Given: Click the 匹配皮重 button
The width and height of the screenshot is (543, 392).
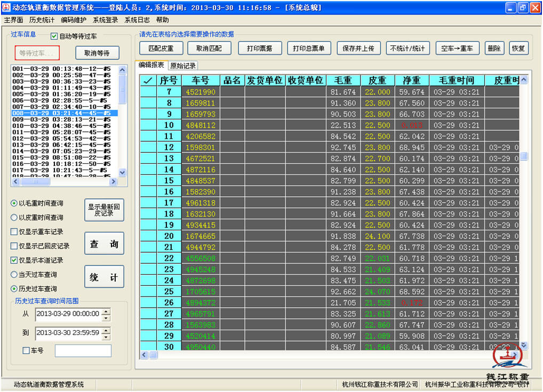Looking at the screenshot, I should (x=161, y=49).
